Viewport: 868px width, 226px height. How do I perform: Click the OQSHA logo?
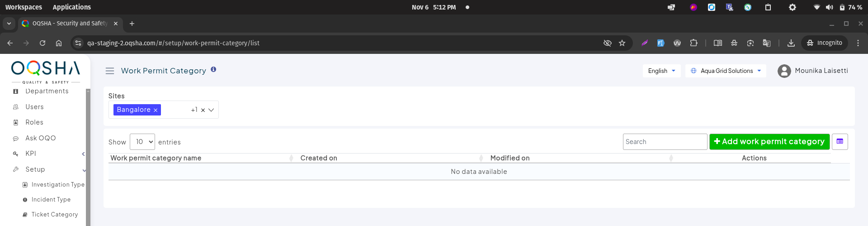(x=46, y=70)
